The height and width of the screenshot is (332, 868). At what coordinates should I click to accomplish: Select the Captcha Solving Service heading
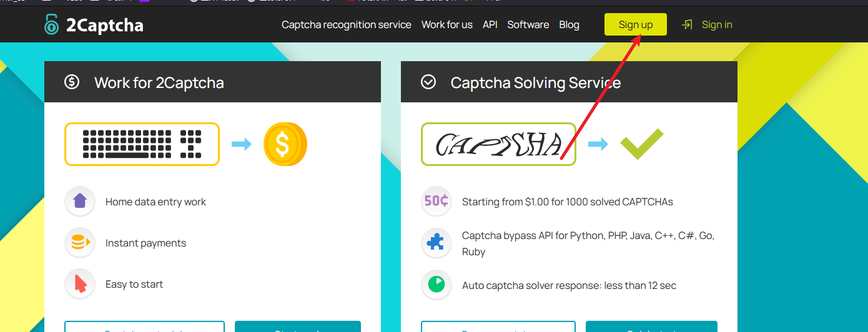[x=536, y=82]
